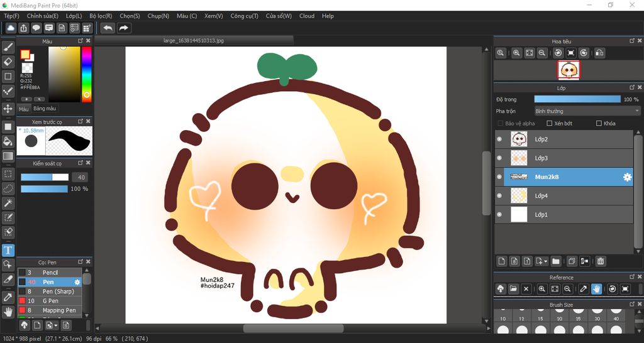Image resolution: width=644 pixels, height=343 pixels.
Task: Select the Brush tool in left toolbar
Action: (8, 47)
